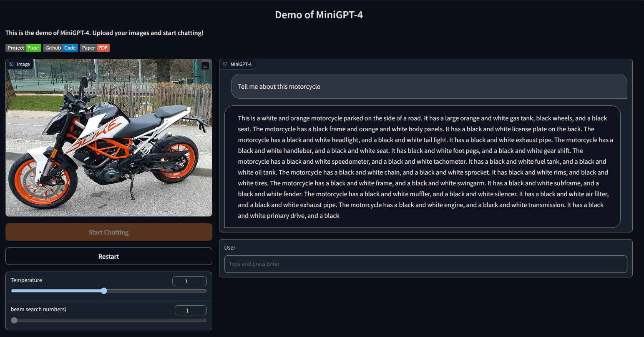Click the 'Tell me about this motorcycle' message

pos(429,86)
